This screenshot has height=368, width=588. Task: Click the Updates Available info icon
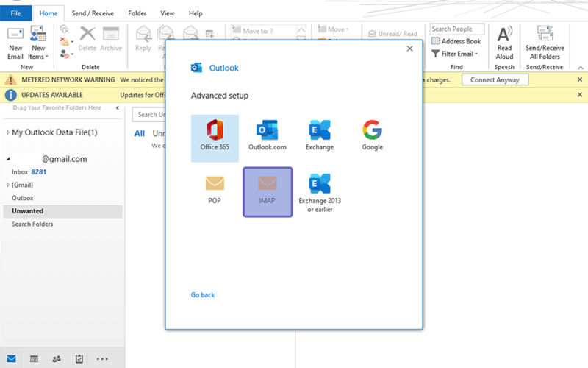tap(10, 95)
